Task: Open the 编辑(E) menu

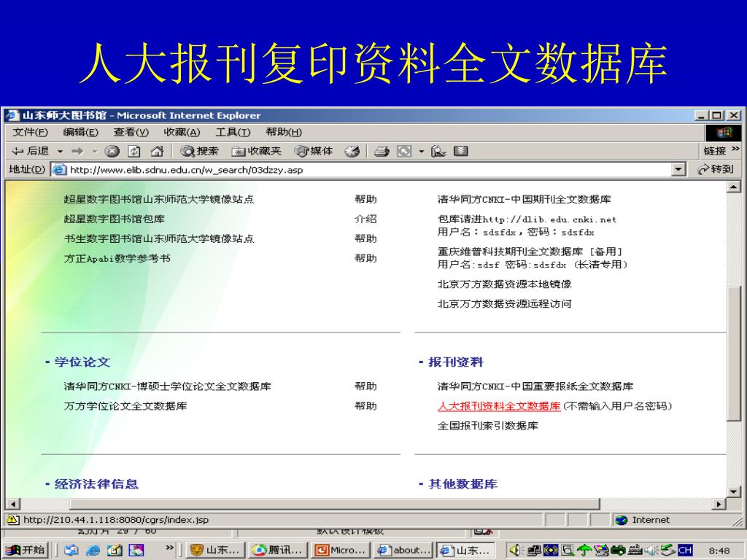Action: [80, 133]
